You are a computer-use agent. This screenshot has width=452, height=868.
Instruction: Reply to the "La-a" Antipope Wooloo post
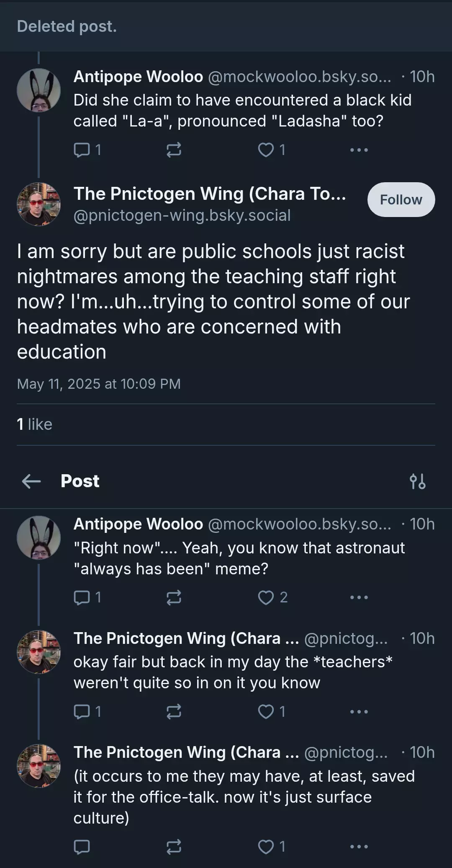coord(87,150)
